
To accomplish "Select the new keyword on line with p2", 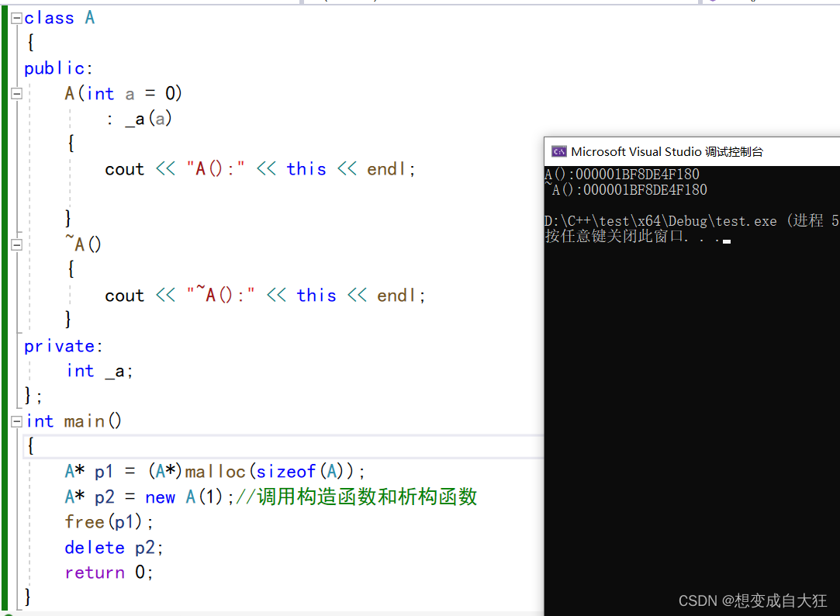I will 161,497.
